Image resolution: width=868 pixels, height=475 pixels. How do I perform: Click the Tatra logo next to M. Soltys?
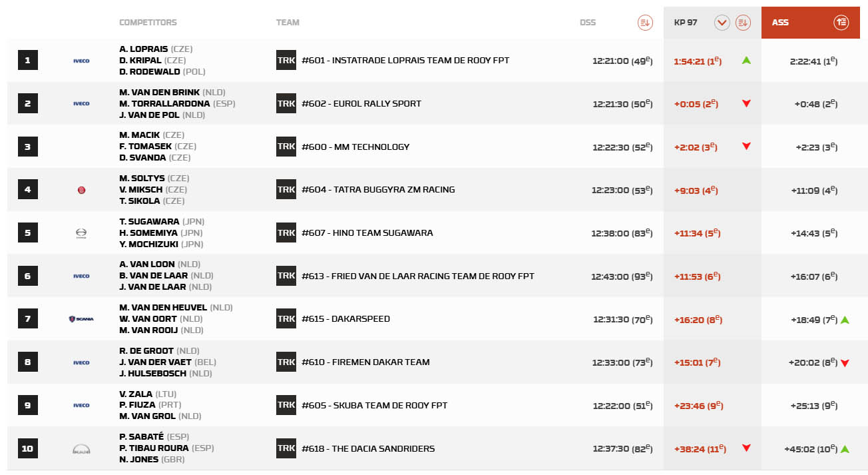click(81, 190)
